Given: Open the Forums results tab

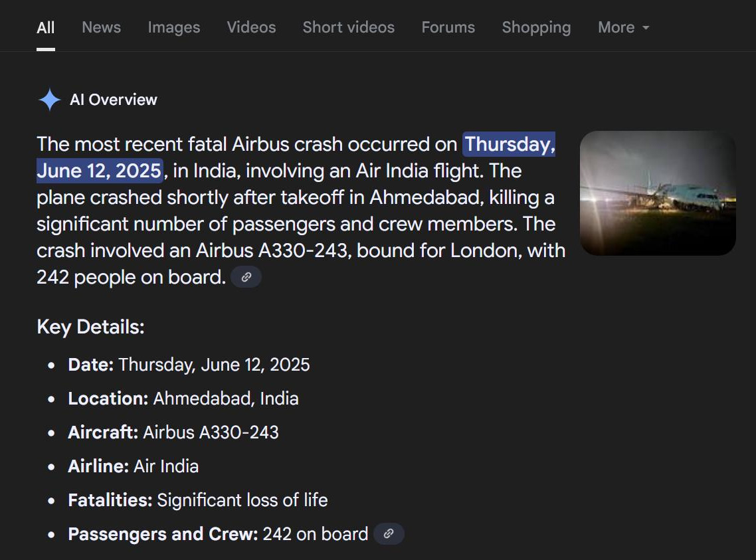Looking at the screenshot, I should [448, 27].
